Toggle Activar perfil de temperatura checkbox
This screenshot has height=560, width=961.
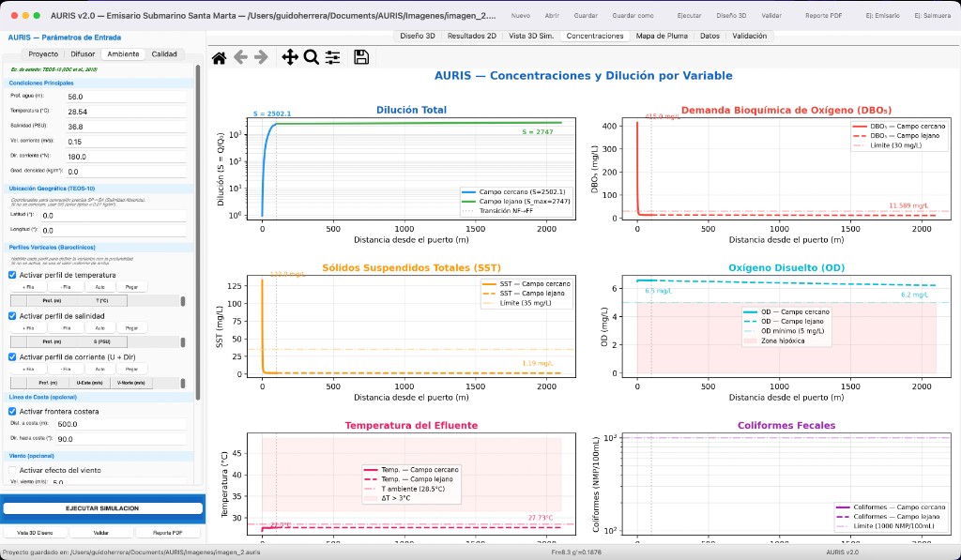click(12, 275)
